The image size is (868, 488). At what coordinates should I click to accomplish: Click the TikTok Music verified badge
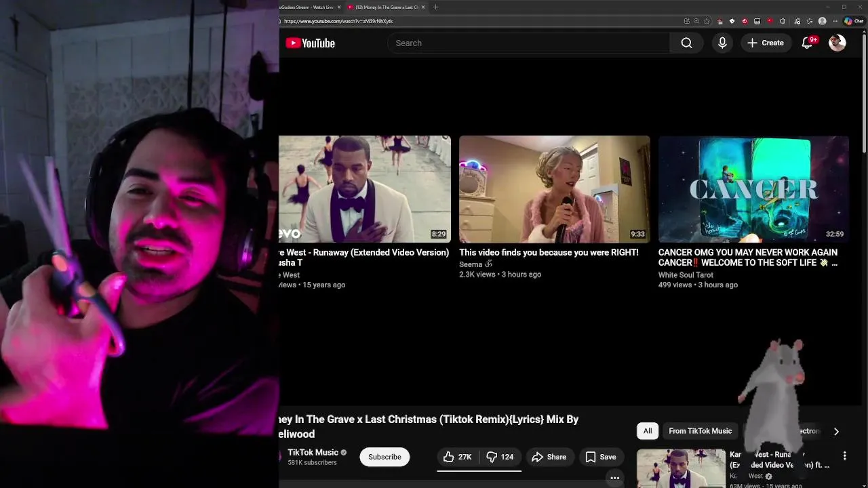344,453
